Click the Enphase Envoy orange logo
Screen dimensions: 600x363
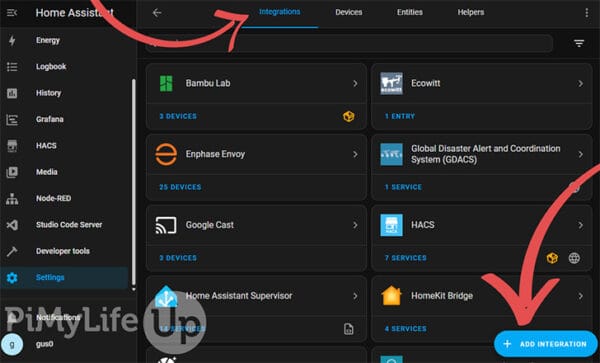(x=166, y=154)
